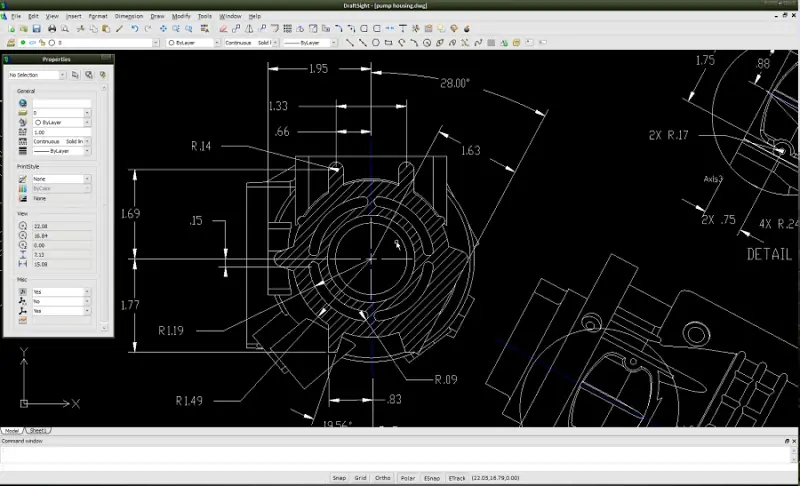This screenshot has height=486, width=800.
Task: Toggle ESnap in status bar
Action: (x=432, y=478)
